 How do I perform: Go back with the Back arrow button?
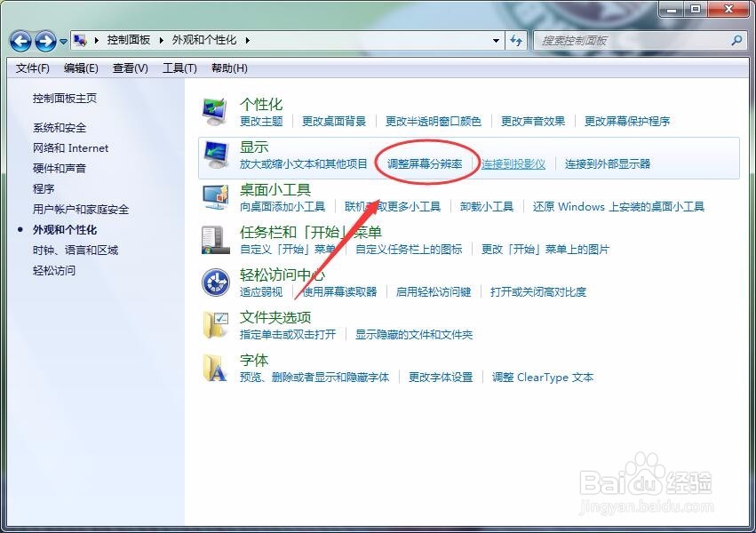pyautogui.click(x=20, y=41)
